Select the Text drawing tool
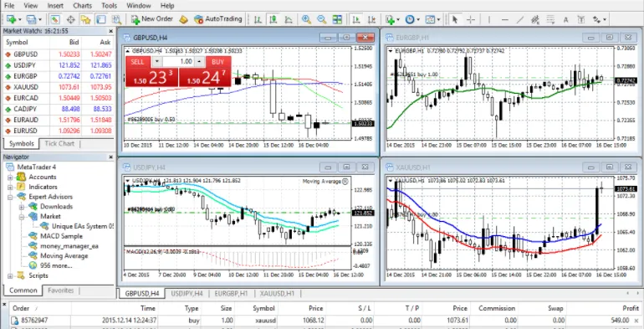The image size is (644, 329). click(x=565, y=19)
